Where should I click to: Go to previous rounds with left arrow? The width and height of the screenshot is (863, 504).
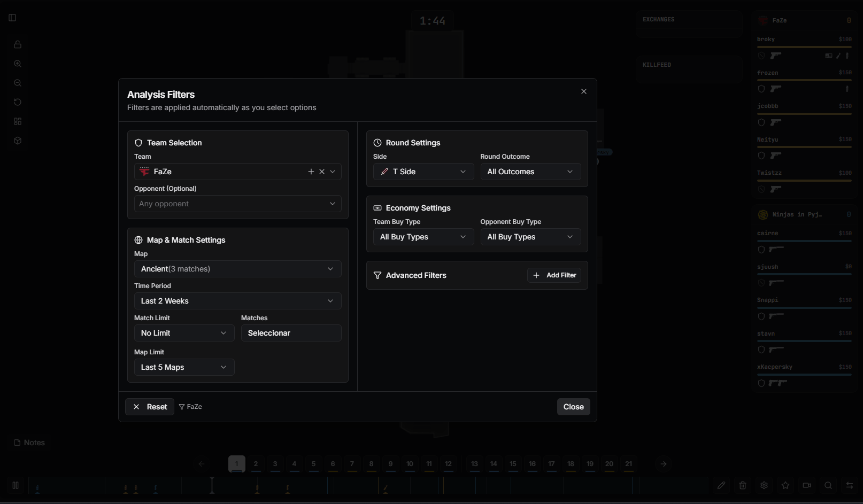coord(202,464)
